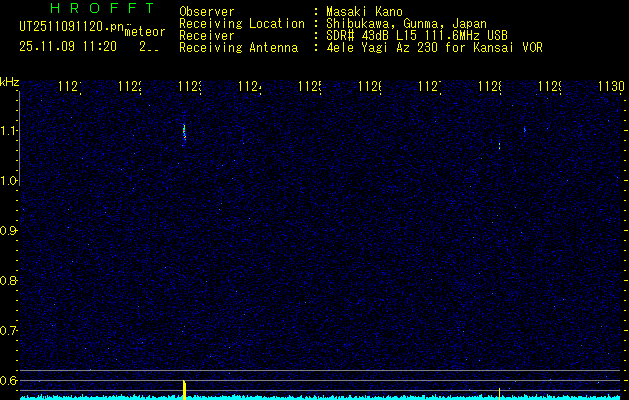Click the tall yellow power spike at 1123
Viewport: 629px width, 400px height.
(184, 390)
